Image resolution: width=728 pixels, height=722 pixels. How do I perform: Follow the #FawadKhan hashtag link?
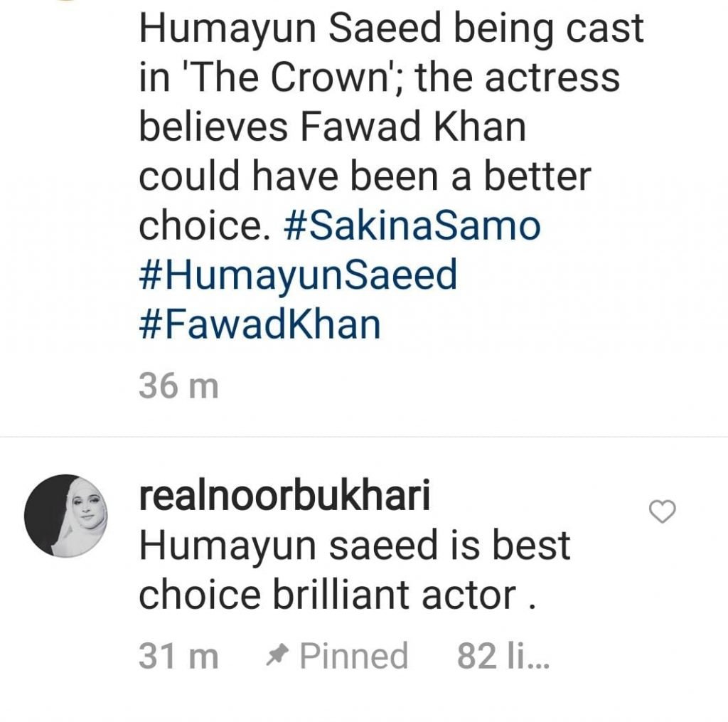point(259,324)
